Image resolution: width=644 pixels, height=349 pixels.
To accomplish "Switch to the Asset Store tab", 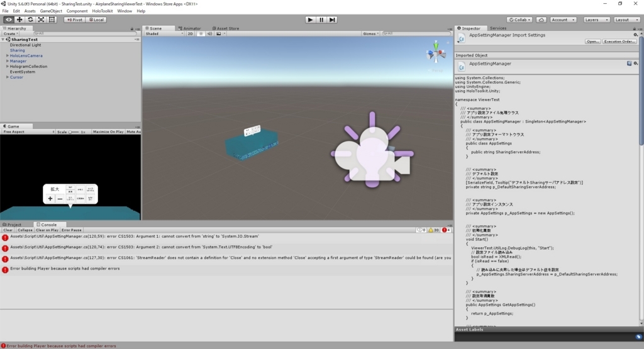I will coord(226,28).
